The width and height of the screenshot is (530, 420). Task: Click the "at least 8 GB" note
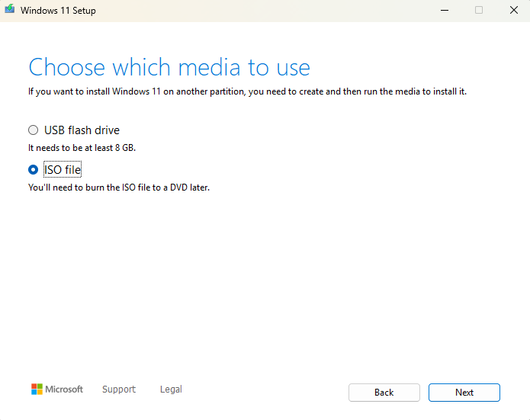coord(82,147)
